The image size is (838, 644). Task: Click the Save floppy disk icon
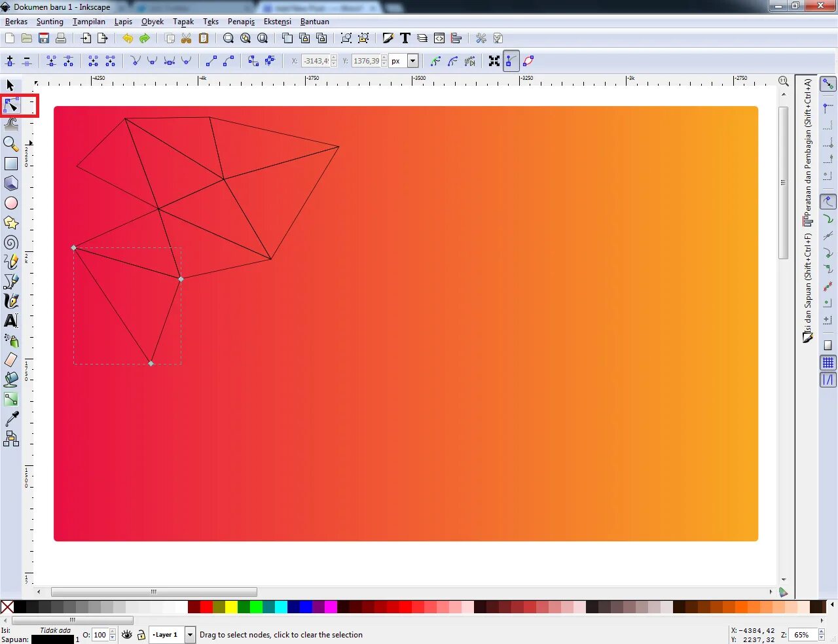(44, 39)
